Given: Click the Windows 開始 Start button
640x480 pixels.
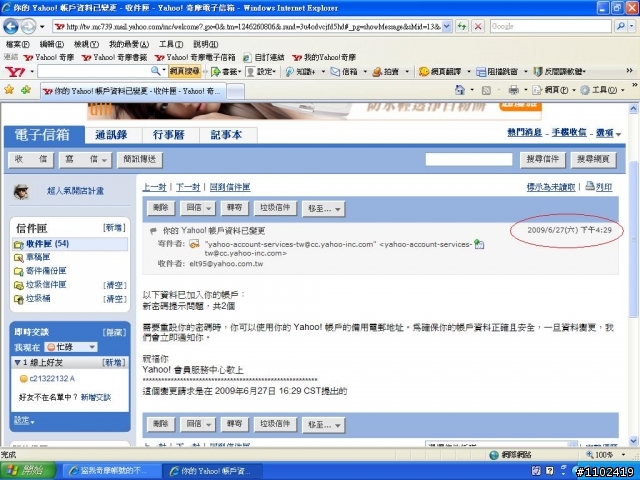Looking at the screenshot, I should [x=28, y=471].
